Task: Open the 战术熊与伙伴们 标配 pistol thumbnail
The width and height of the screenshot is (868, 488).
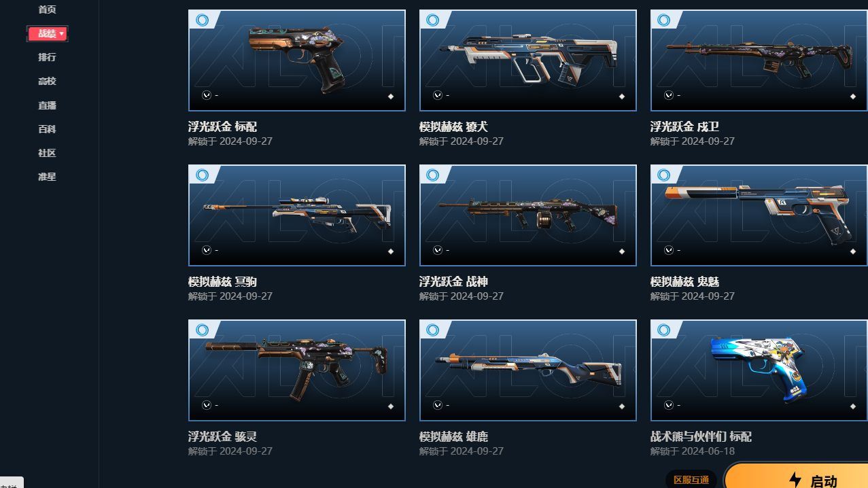Action: pyautogui.click(x=759, y=370)
